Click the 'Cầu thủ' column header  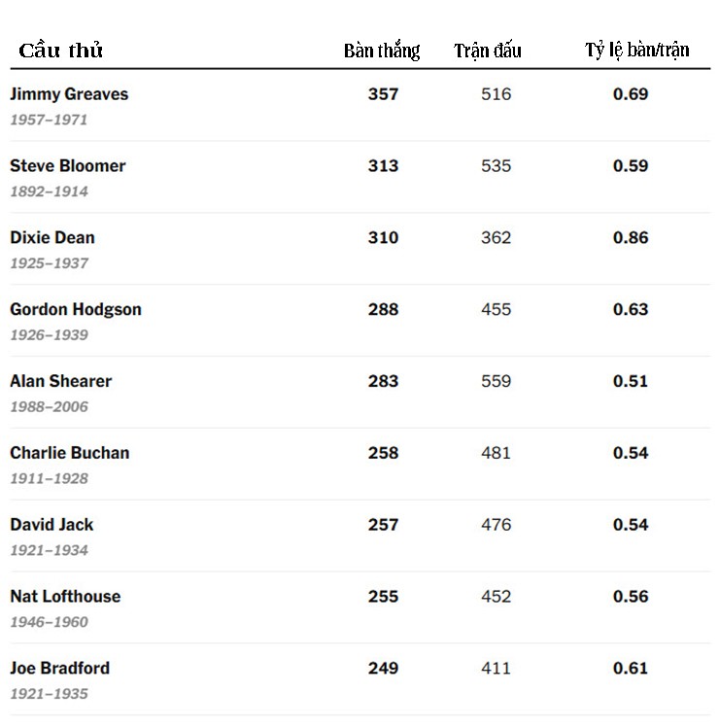click(x=60, y=51)
